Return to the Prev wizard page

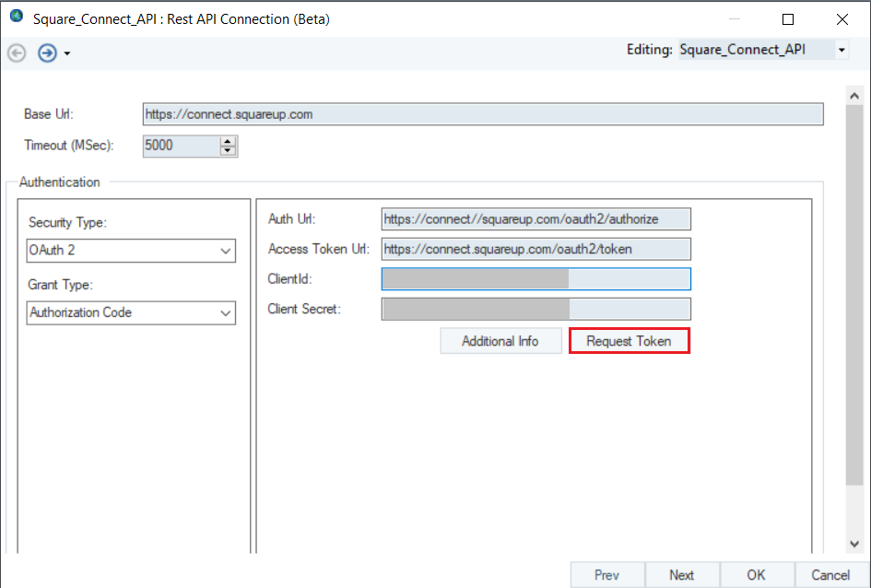[x=606, y=575]
